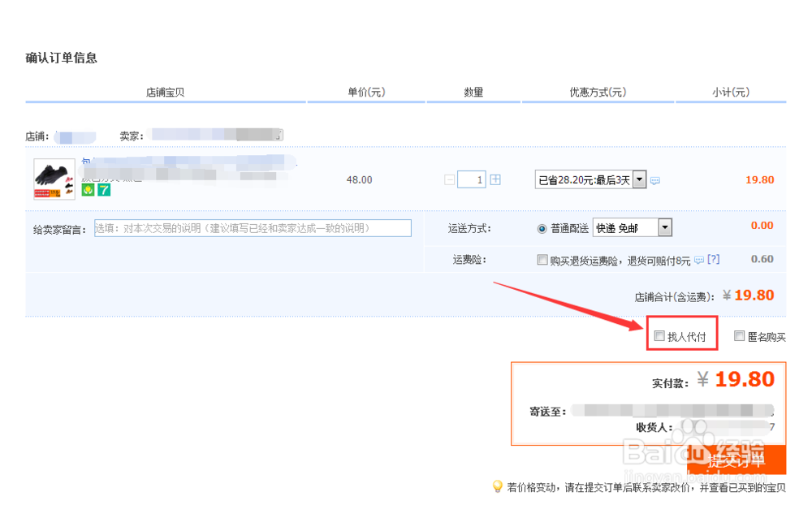The height and width of the screenshot is (505, 812).
Task: Click the comment bubble icon beside the discount dropdown
Action: coord(654,180)
